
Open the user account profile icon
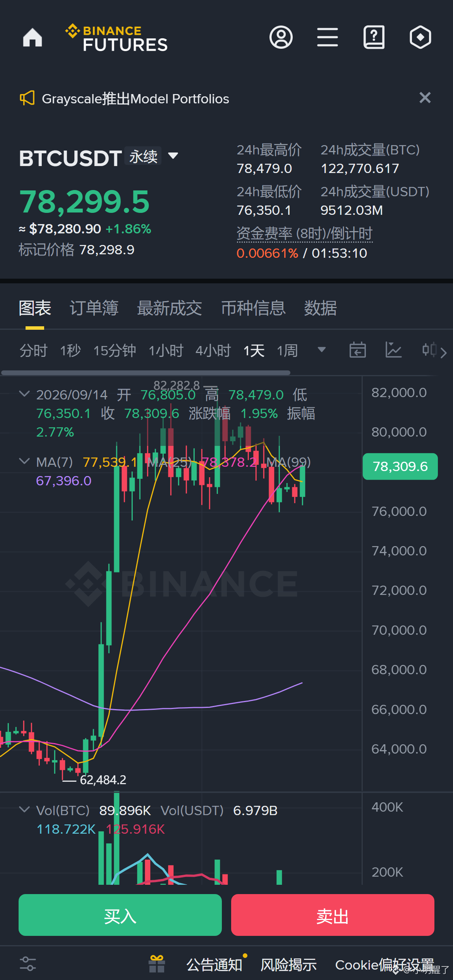click(x=281, y=38)
